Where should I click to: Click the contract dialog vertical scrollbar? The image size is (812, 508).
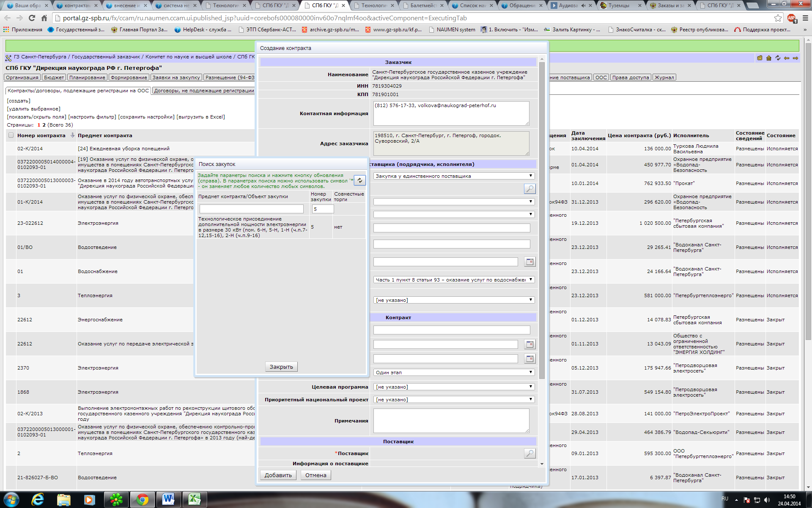point(542,220)
